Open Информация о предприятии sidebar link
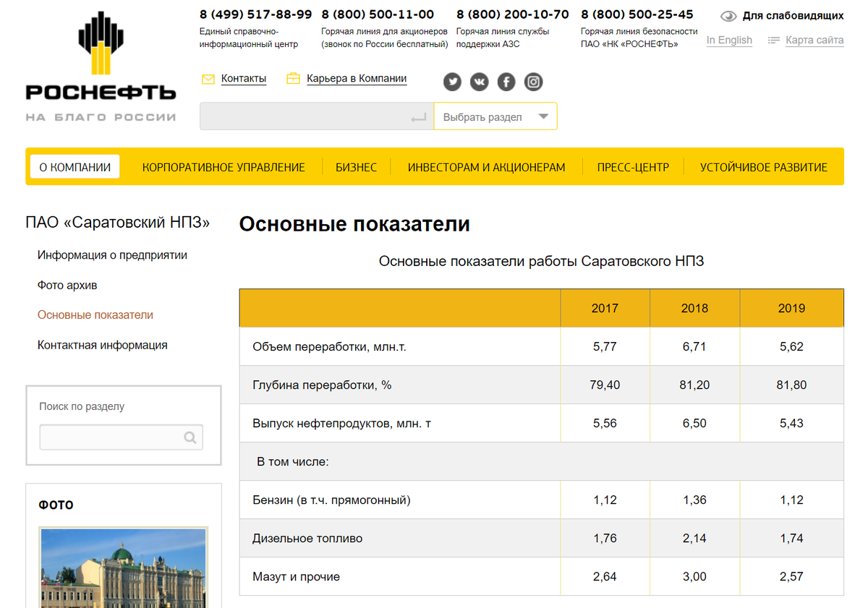Image resolution: width=868 pixels, height=608 pixels. click(x=112, y=254)
